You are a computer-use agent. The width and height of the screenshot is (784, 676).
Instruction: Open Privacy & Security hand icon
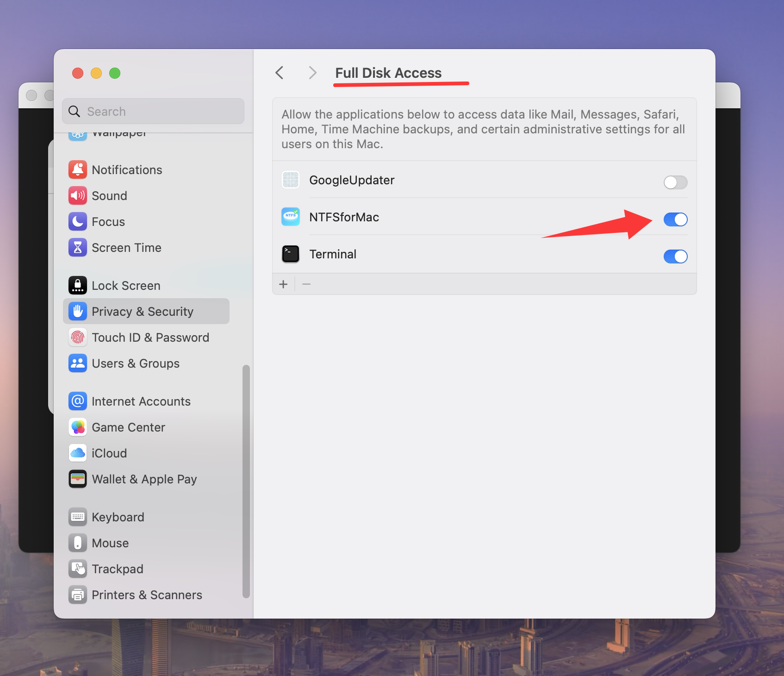78,311
